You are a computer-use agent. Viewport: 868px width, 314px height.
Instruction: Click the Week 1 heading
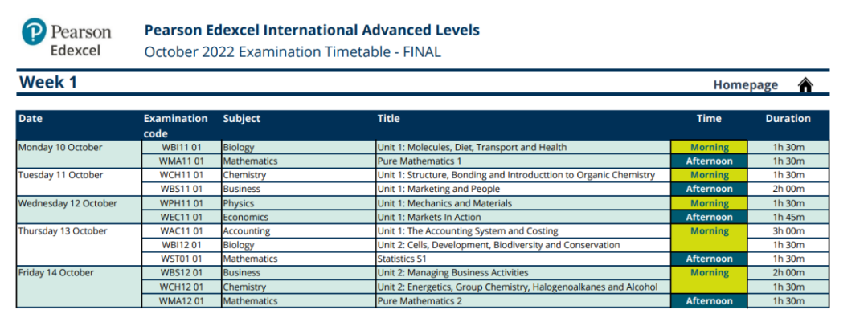click(x=48, y=83)
